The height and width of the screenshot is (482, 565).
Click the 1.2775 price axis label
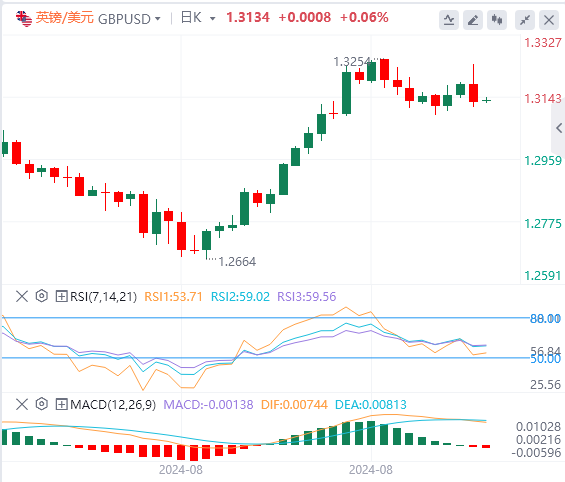pyautogui.click(x=543, y=223)
